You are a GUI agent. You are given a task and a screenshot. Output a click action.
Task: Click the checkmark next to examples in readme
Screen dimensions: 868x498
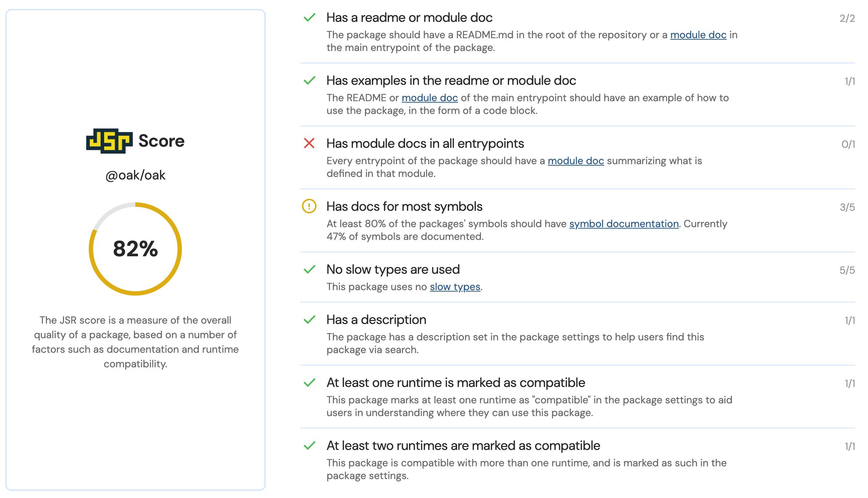pyautogui.click(x=309, y=80)
